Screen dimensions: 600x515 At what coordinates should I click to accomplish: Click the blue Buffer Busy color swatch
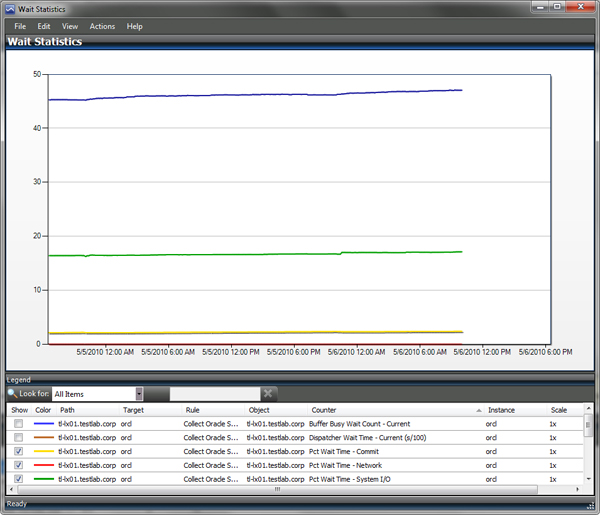click(x=44, y=424)
